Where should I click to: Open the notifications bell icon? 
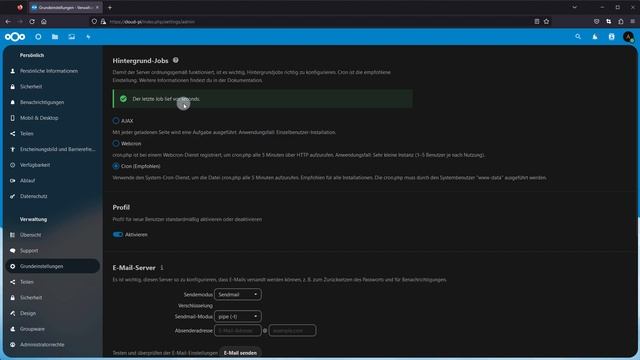(x=595, y=37)
